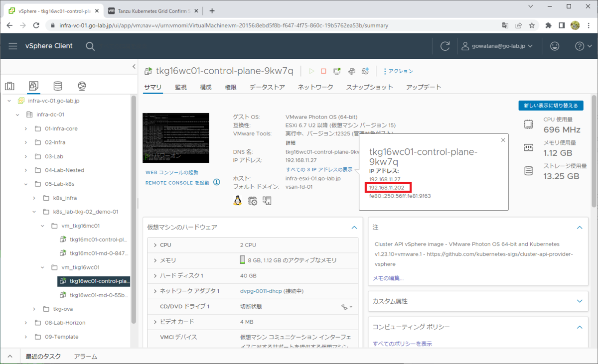
Task: Select the サマリ tab
Action: 152,87
